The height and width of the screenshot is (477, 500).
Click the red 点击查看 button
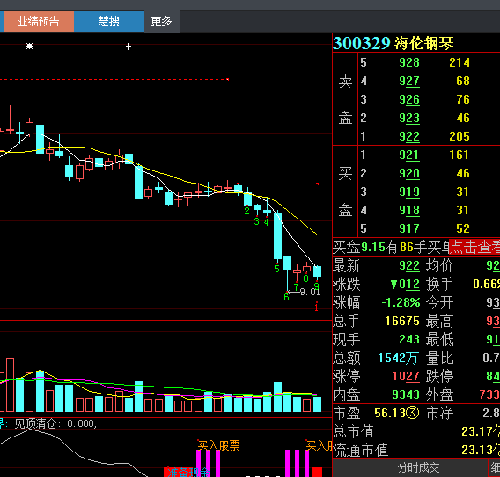(x=475, y=247)
